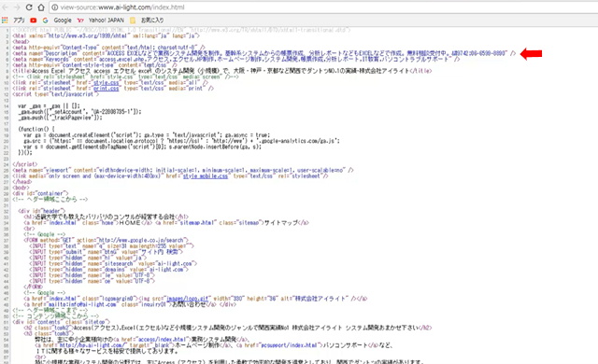Viewport: 598px width, 364px height.
Task: Click the INPUT name="btnG" line
Action: [106, 252]
